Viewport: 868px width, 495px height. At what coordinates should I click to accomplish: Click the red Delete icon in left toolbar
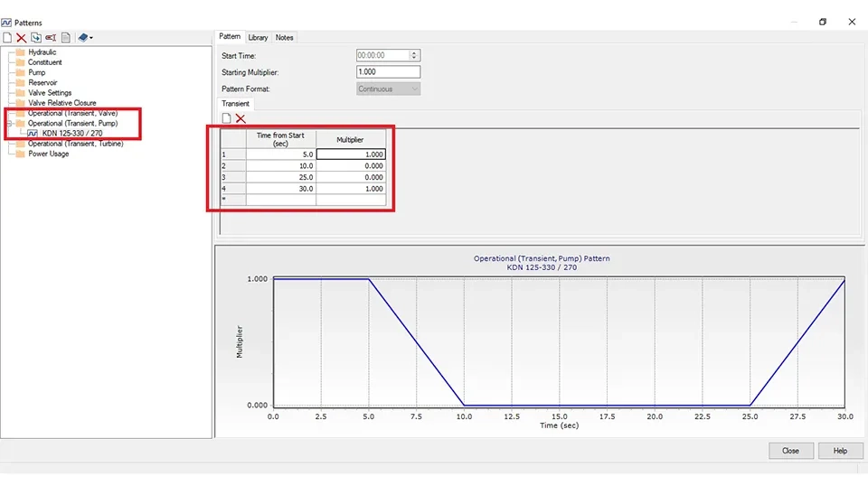coord(21,37)
